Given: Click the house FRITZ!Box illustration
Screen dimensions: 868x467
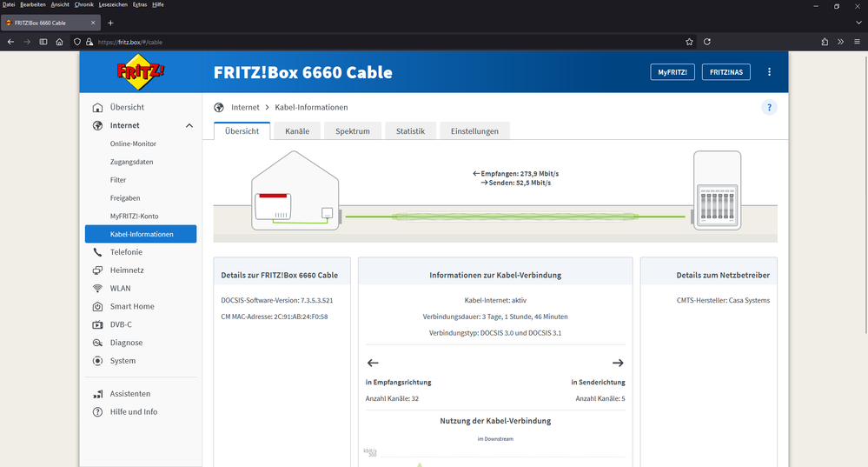Looking at the screenshot, I should (295, 190).
